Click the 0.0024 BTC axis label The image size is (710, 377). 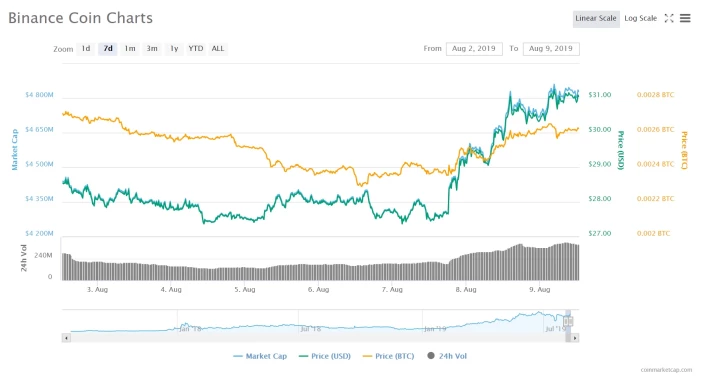(655, 164)
